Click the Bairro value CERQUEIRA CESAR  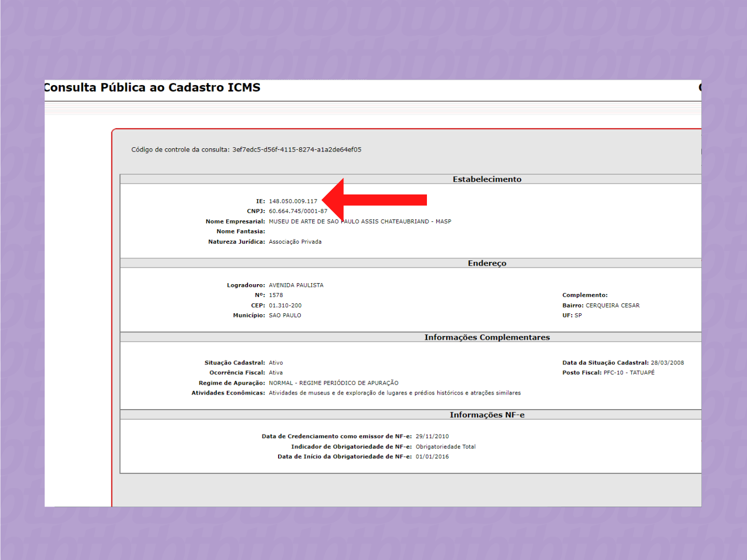[x=613, y=305]
